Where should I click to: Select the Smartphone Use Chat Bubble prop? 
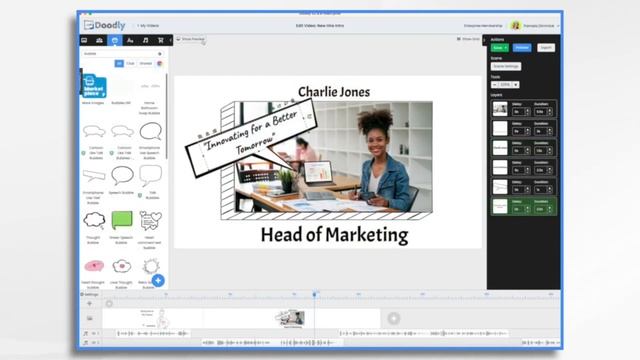[x=93, y=176]
